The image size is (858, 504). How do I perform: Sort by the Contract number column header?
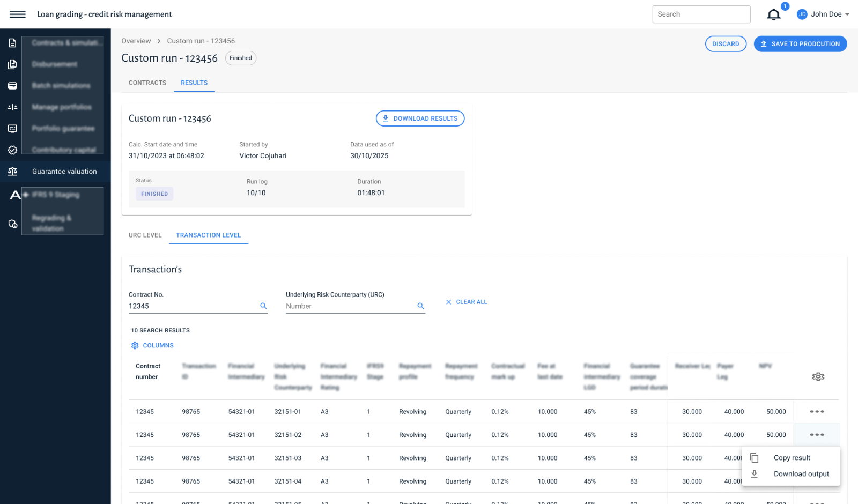(148, 372)
